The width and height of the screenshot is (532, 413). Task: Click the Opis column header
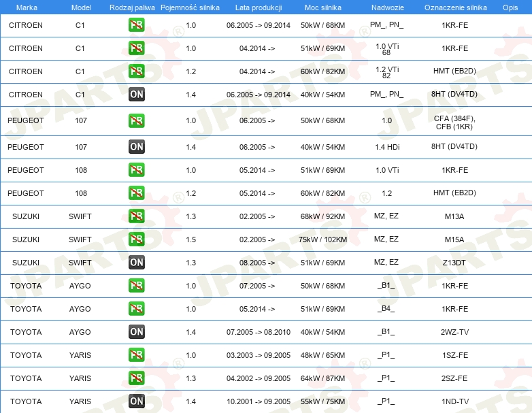pyautogui.click(x=510, y=7)
